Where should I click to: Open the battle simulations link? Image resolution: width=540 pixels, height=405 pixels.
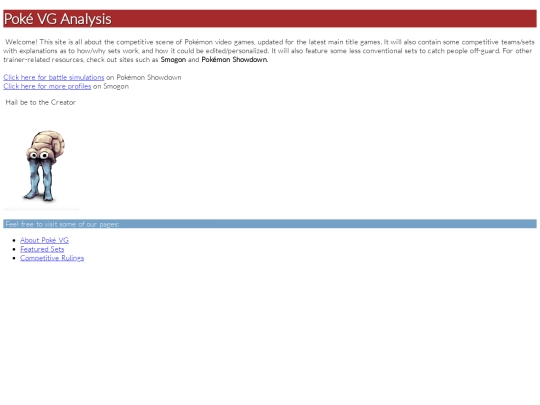pyautogui.click(x=54, y=77)
